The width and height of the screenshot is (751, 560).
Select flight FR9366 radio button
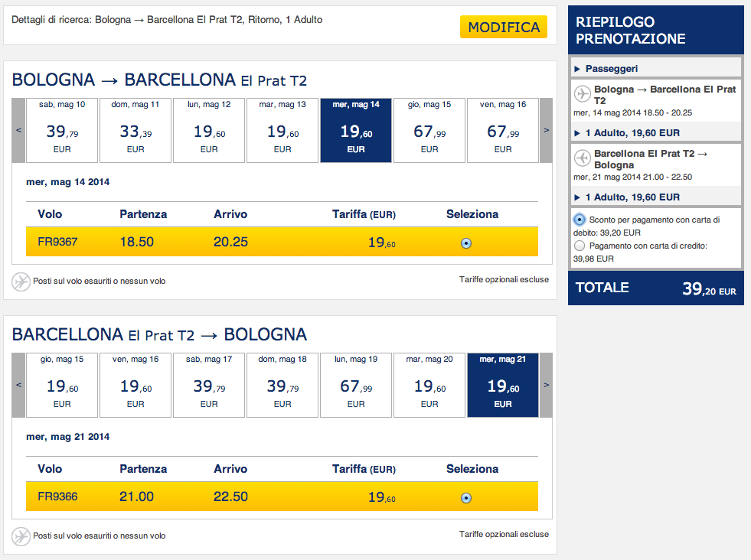point(466,498)
